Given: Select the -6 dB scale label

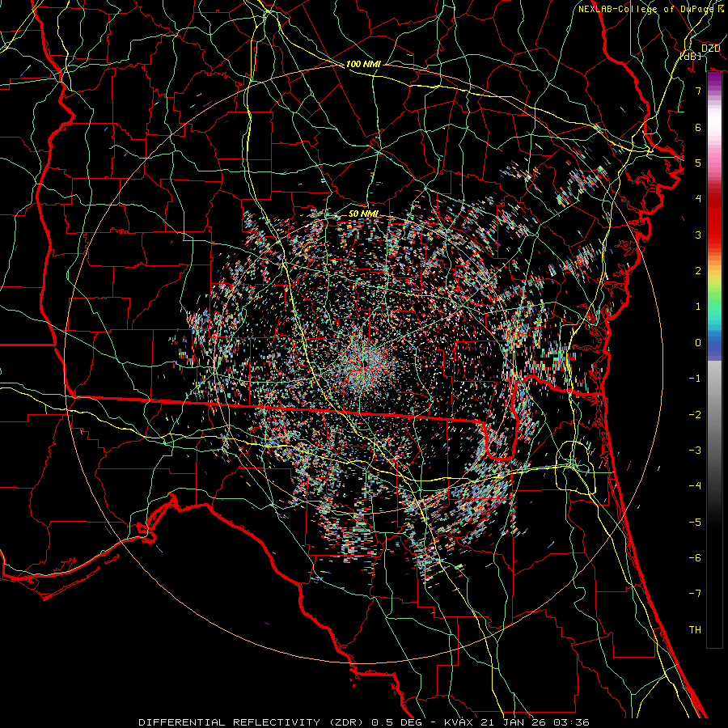Looking at the screenshot, I should (x=695, y=558).
